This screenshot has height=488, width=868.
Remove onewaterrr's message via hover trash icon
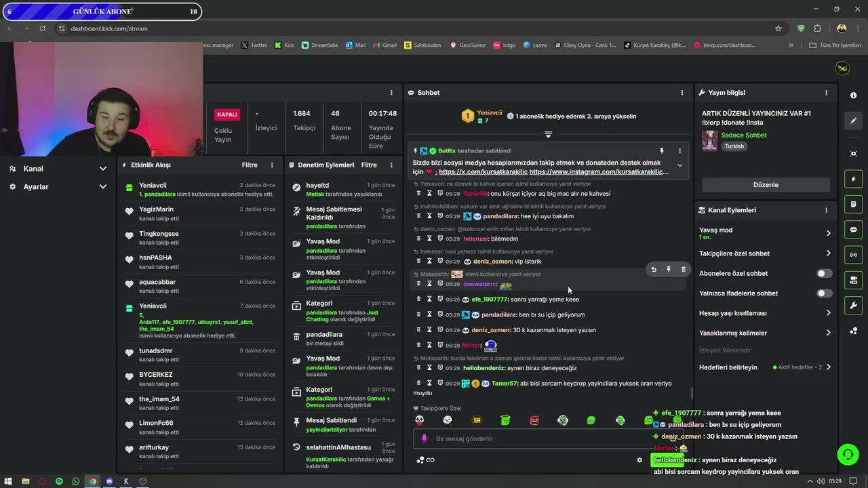683,270
